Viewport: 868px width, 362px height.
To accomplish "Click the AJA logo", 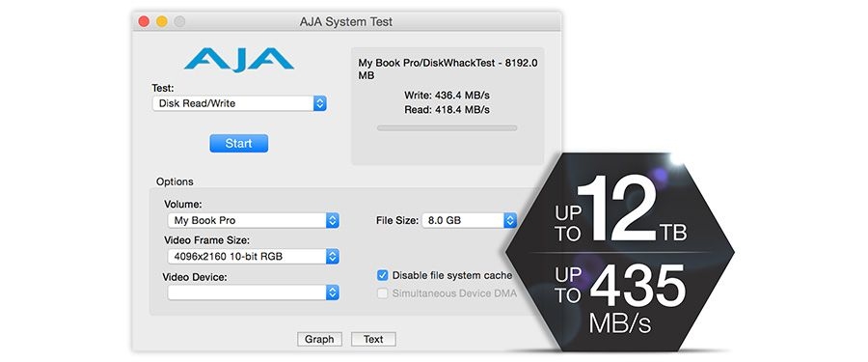I will coord(239,59).
